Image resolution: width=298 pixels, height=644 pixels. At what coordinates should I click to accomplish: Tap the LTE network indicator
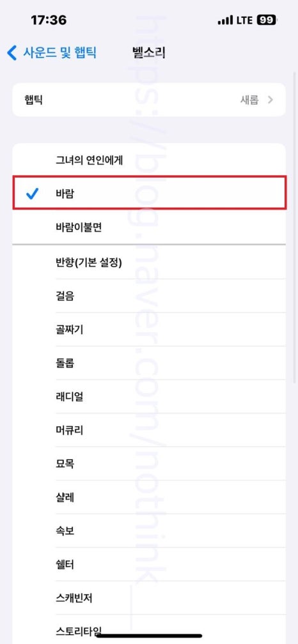[245, 20]
